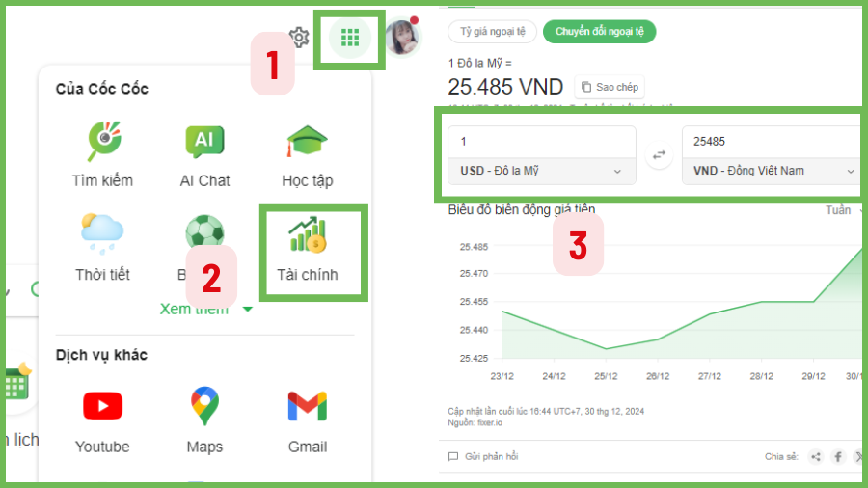Viewport: 868px width, 488px height.
Task: Open Gmail from other services
Action: pyautogui.click(x=307, y=420)
